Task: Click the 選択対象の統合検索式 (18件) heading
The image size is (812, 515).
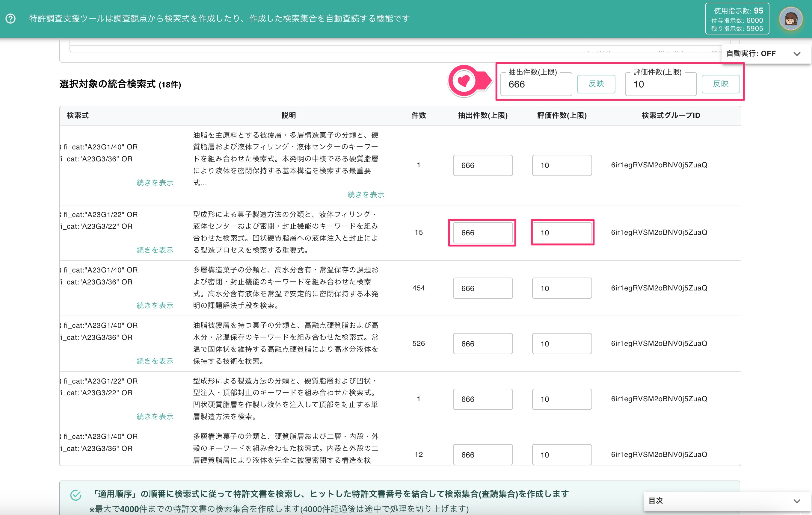Action: click(120, 84)
